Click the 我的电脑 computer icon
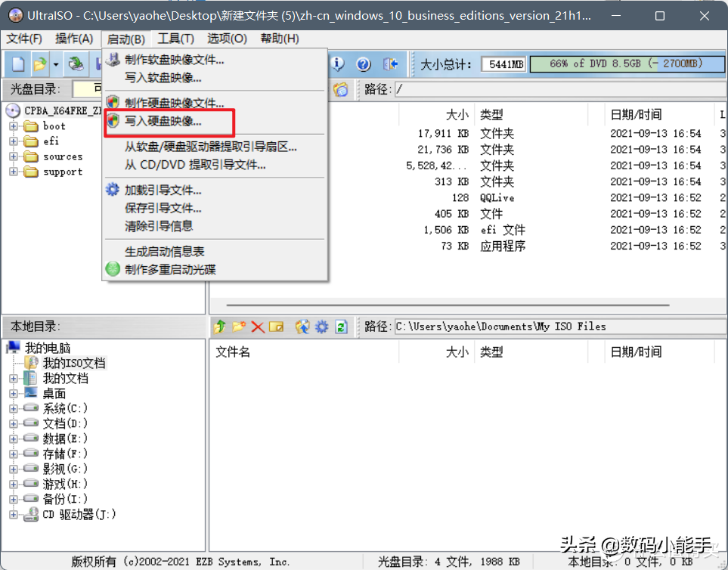The height and width of the screenshot is (570, 728). click(14, 347)
